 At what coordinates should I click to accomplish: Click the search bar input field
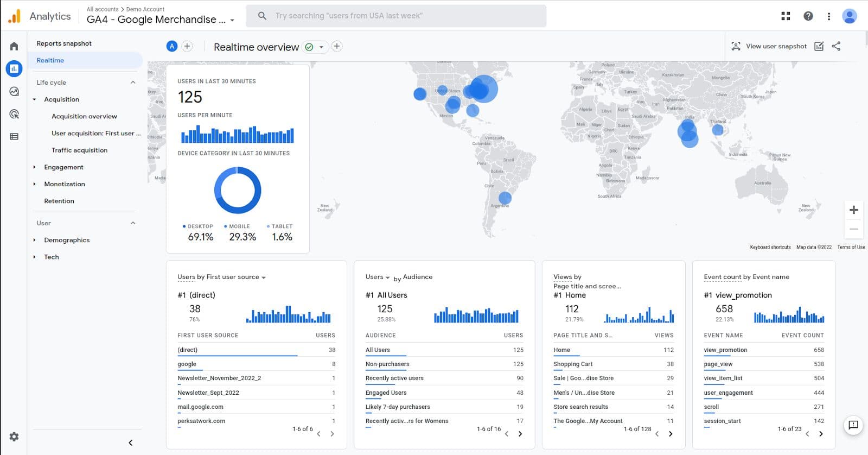pos(396,16)
